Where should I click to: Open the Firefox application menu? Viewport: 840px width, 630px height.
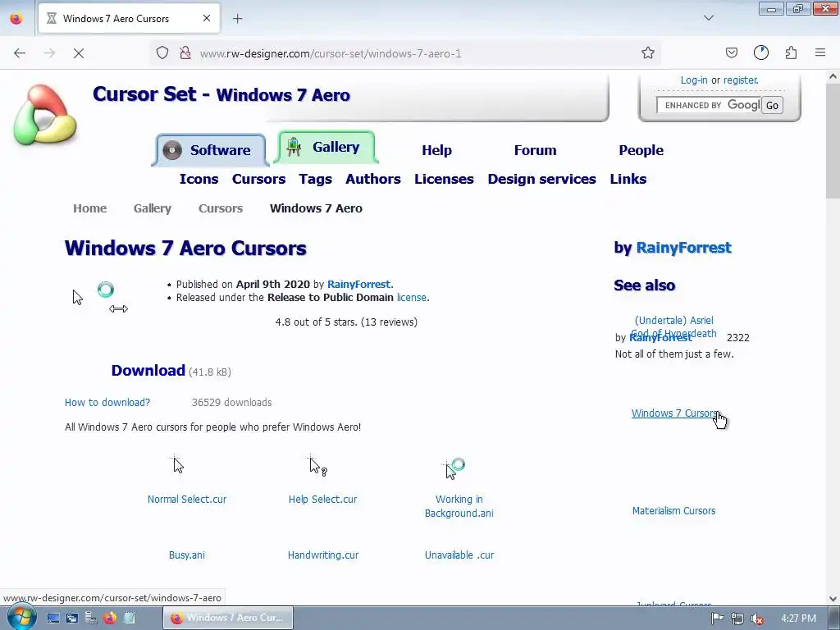coord(820,52)
